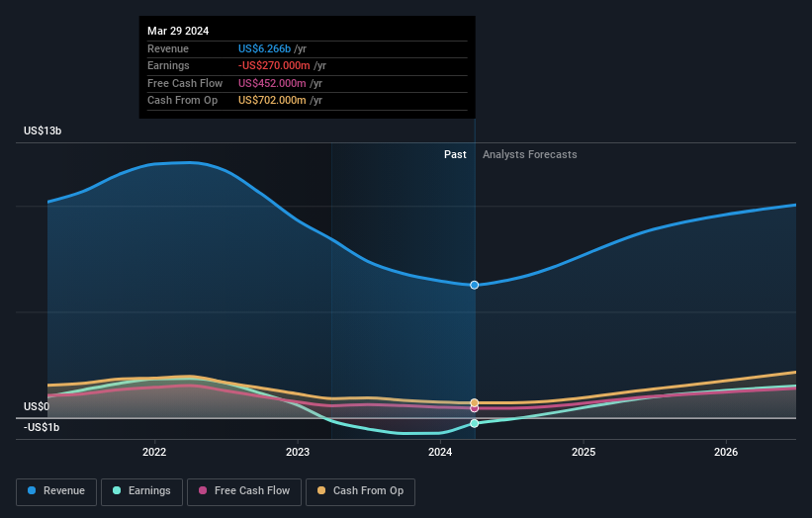Click the 2023 x-axis label
This screenshot has height=518, width=812.
[x=298, y=452]
